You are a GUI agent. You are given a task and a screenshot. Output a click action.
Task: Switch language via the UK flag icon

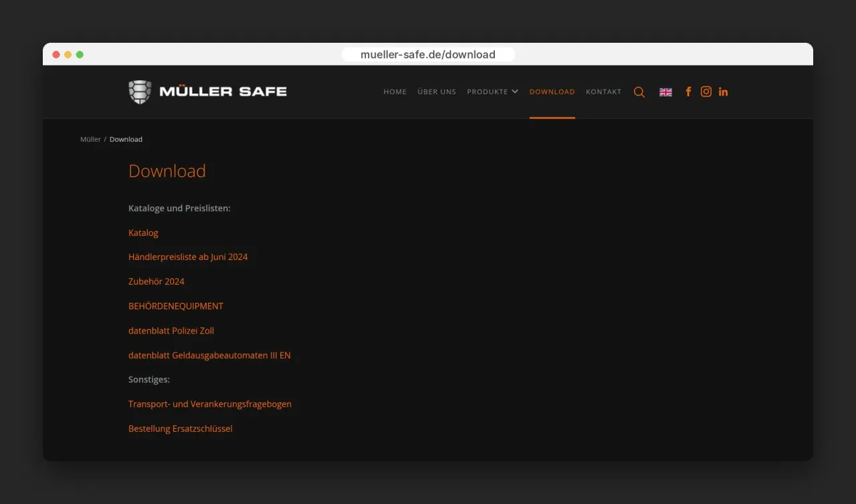coord(665,92)
